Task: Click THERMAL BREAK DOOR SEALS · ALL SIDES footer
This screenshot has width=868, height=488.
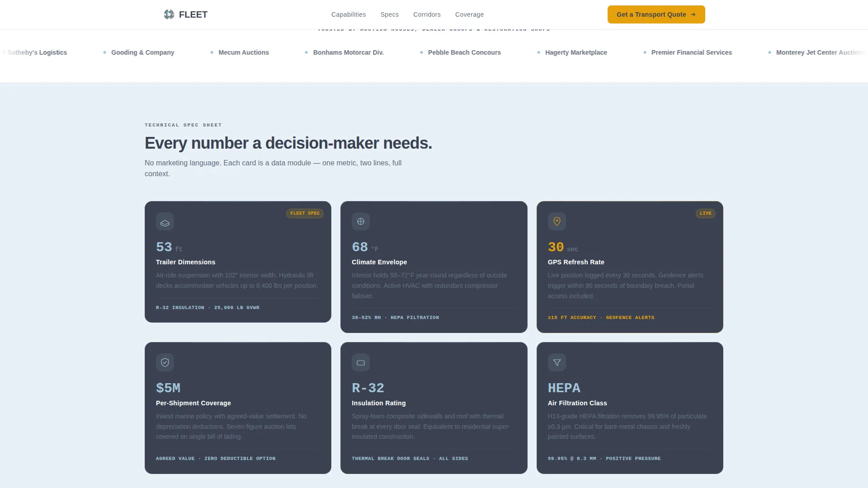Action: (410, 459)
